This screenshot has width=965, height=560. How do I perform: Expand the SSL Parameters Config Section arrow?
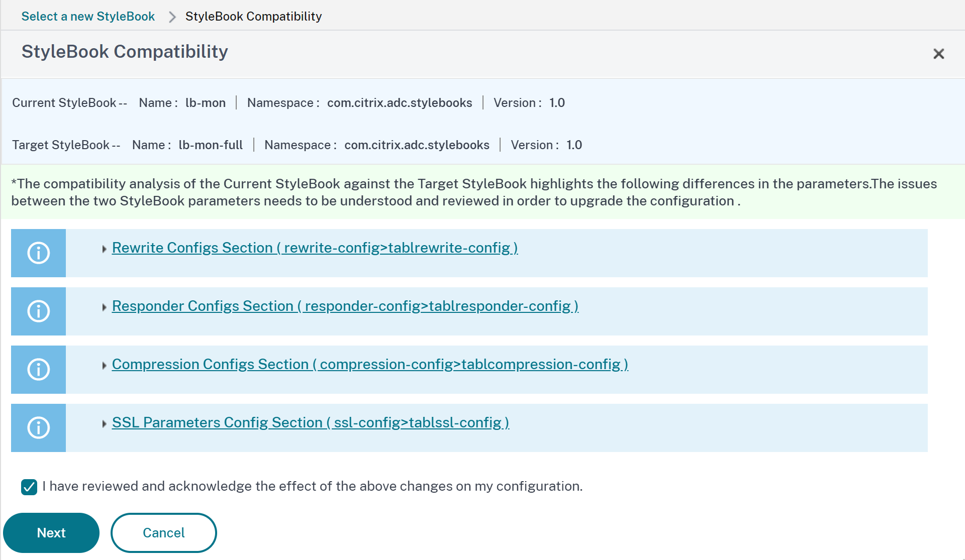coord(104,424)
